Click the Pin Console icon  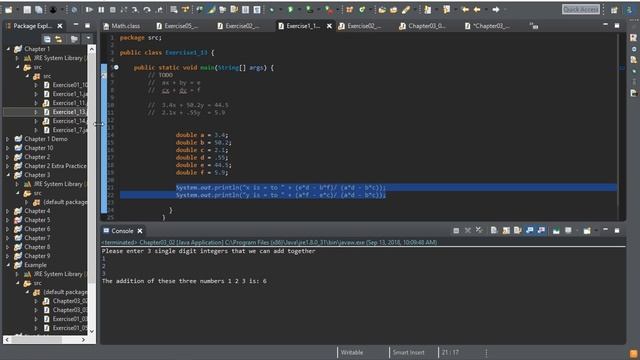[x=556, y=231]
